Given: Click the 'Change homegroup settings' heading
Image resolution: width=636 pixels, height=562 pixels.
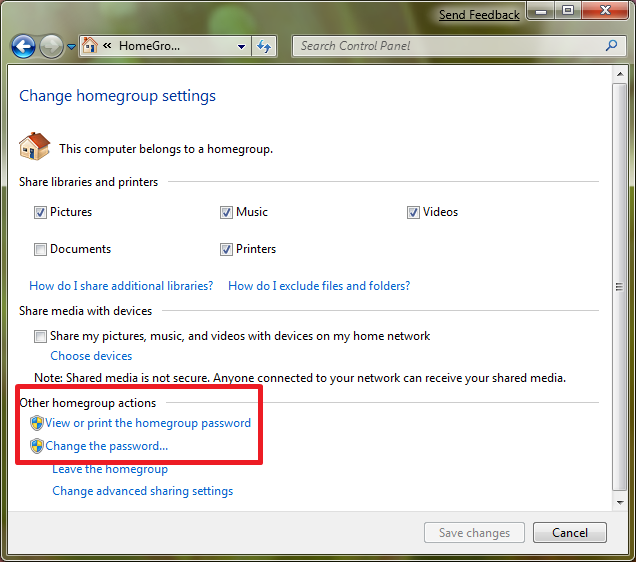Looking at the screenshot, I should tap(117, 96).
